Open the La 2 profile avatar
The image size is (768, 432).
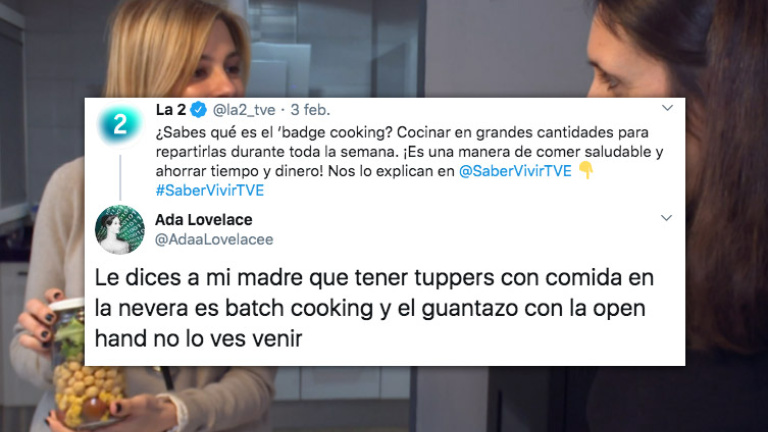click(x=120, y=124)
